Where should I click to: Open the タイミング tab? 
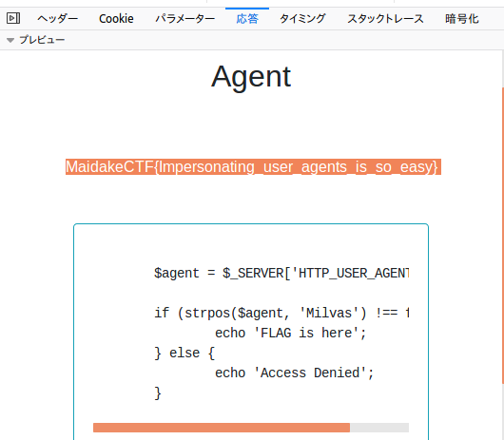click(x=302, y=19)
